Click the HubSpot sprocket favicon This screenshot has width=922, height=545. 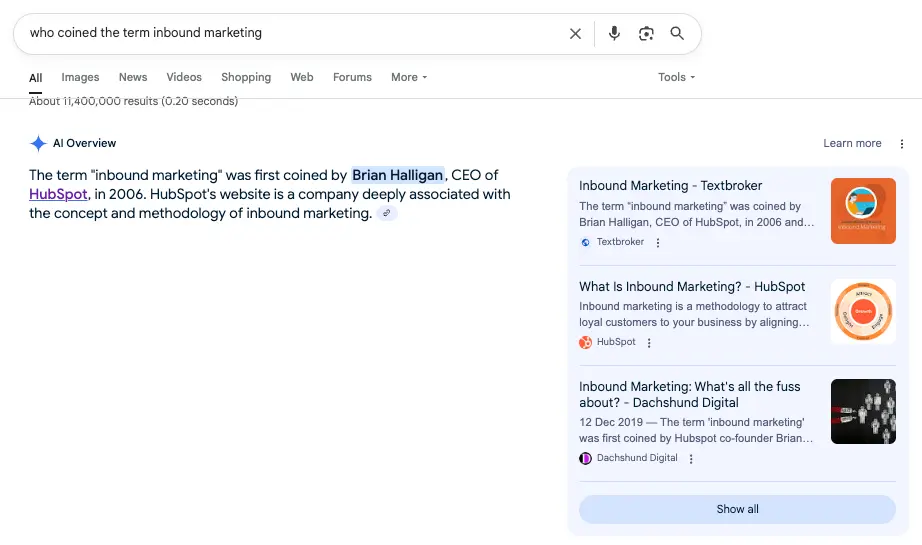(585, 342)
